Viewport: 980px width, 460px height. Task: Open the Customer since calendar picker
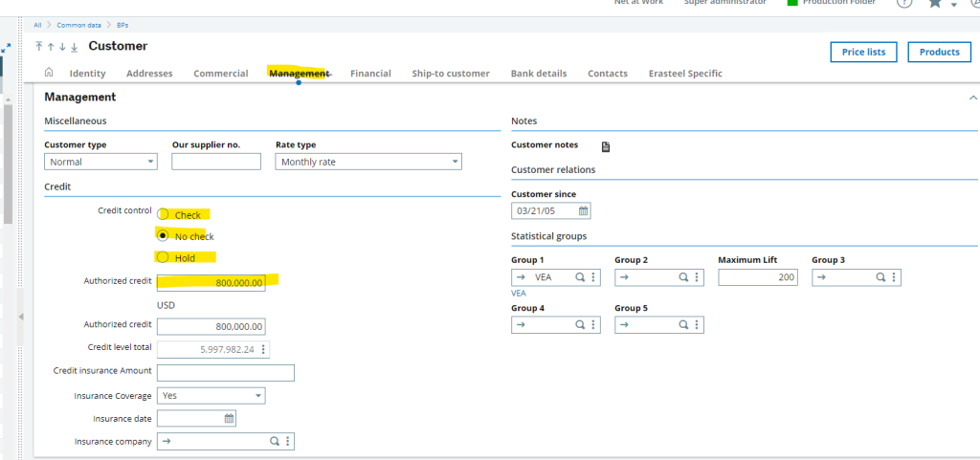[583, 210]
